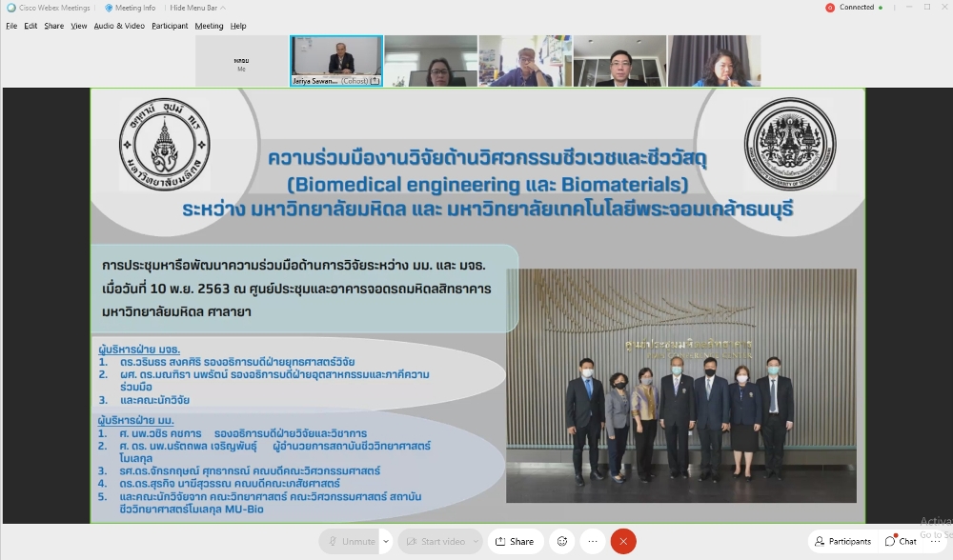The image size is (953, 560).
Task: Open the Audio & Video menu
Action: [x=119, y=26]
